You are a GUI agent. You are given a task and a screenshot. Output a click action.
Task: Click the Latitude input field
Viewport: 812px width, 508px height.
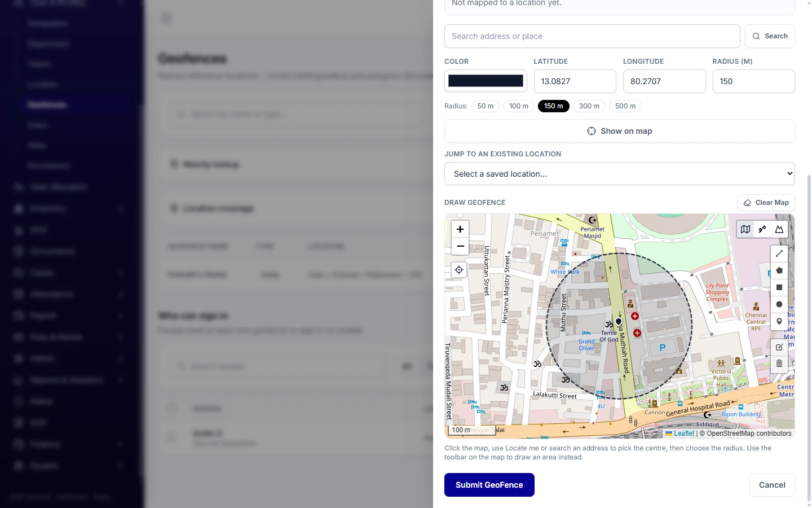(x=575, y=81)
